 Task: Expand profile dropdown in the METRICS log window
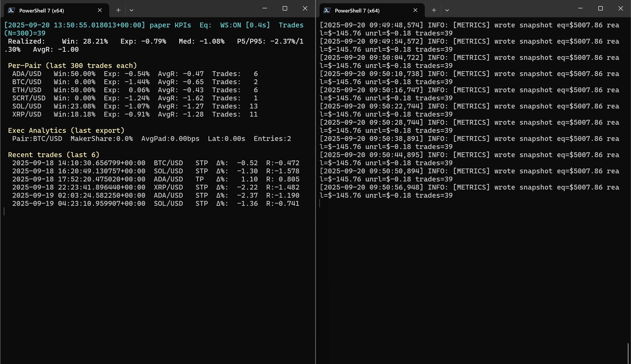click(x=447, y=10)
